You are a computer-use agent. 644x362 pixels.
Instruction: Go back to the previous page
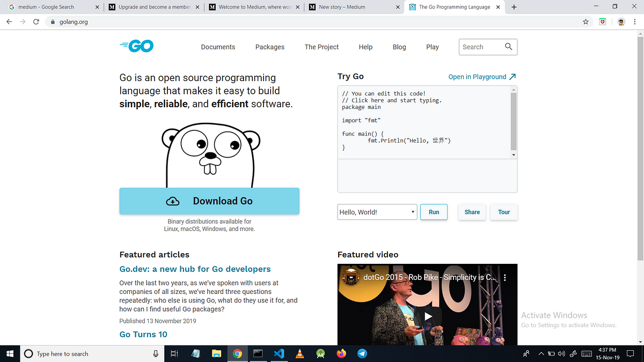click(x=9, y=22)
